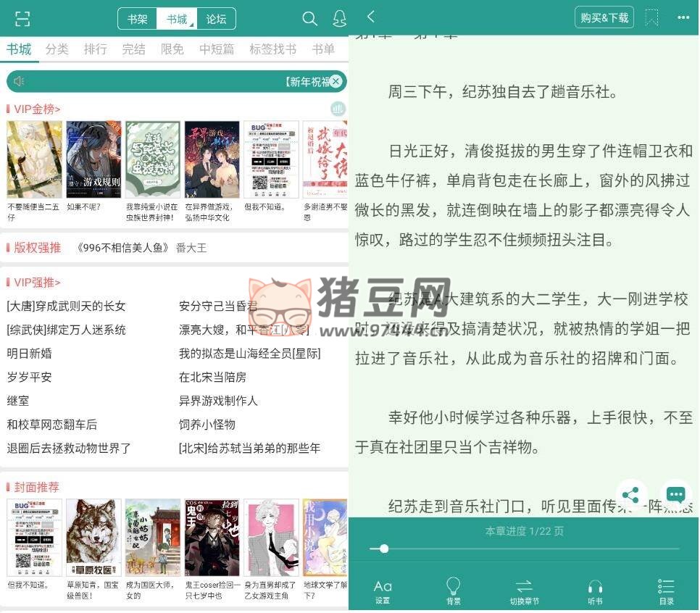The width and height of the screenshot is (700, 613).
Task: Switch to the 排行 tab
Action: tap(95, 49)
